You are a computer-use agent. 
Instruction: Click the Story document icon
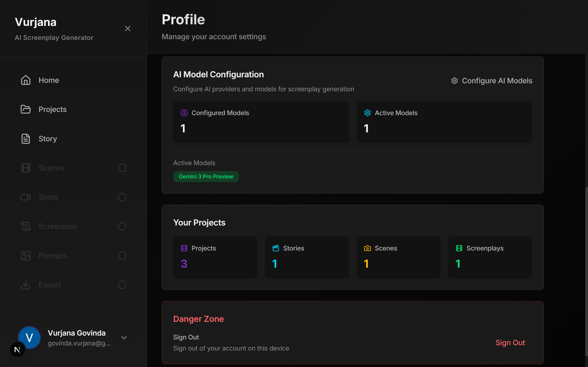25,139
